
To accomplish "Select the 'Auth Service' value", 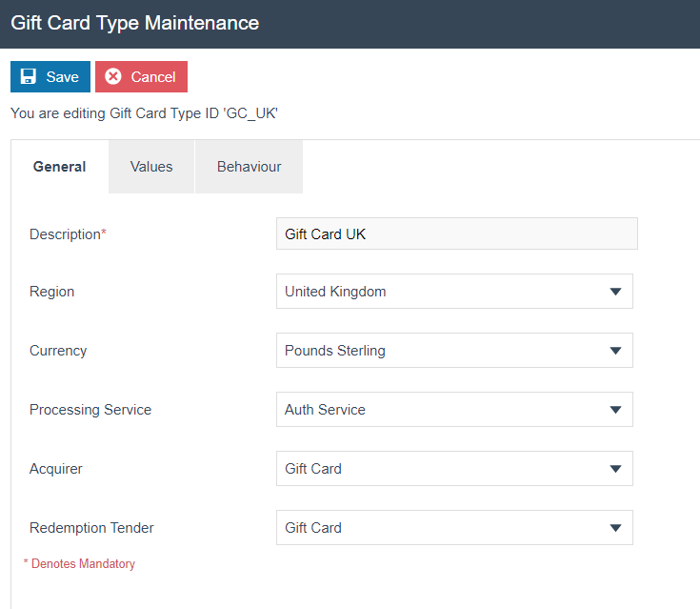I will [x=325, y=410].
